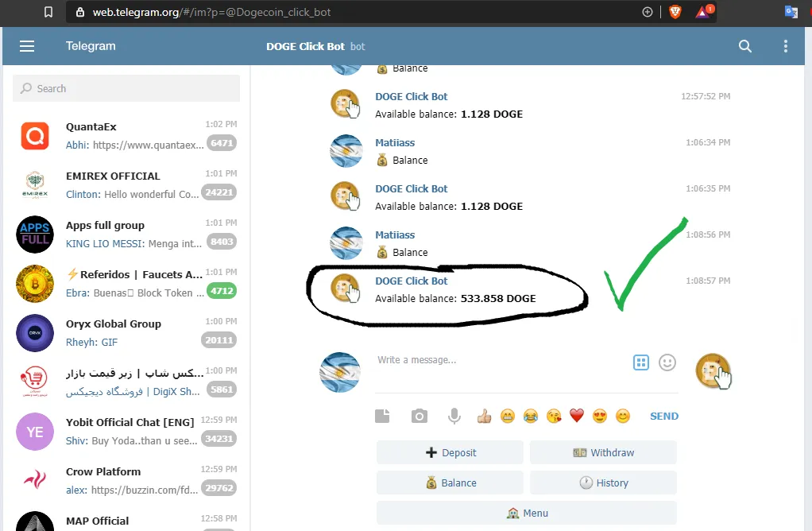Viewport: 812px width, 531px height.
Task: Click the DOGE bot avatar at 12:57:52 PM
Action: click(346, 104)
